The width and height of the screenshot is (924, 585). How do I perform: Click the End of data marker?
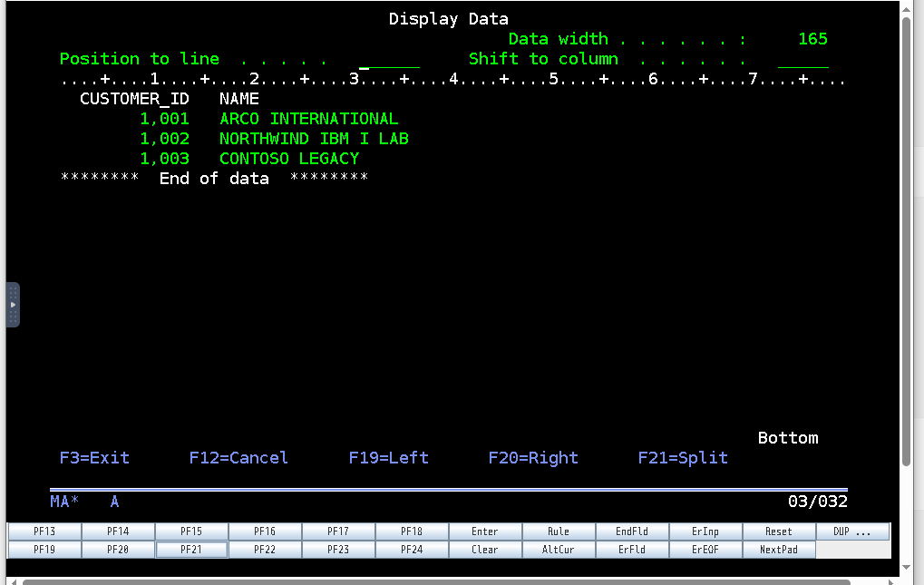[215, 179]
